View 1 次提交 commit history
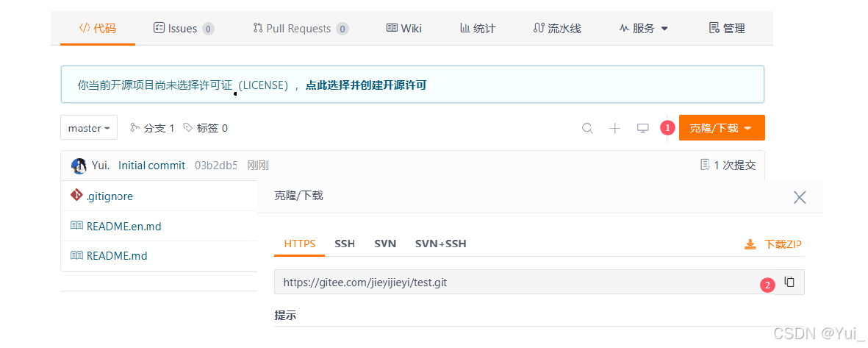 (x=728, y=165)
